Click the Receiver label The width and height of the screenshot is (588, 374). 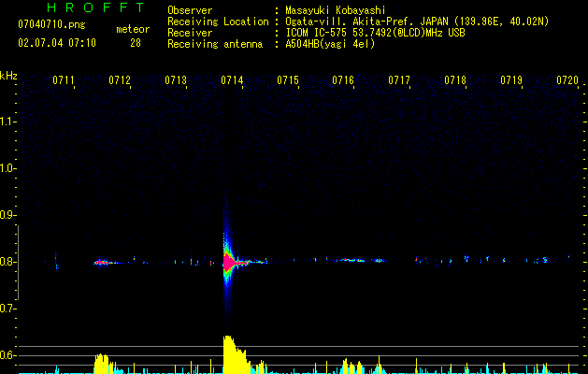point(190,33)
